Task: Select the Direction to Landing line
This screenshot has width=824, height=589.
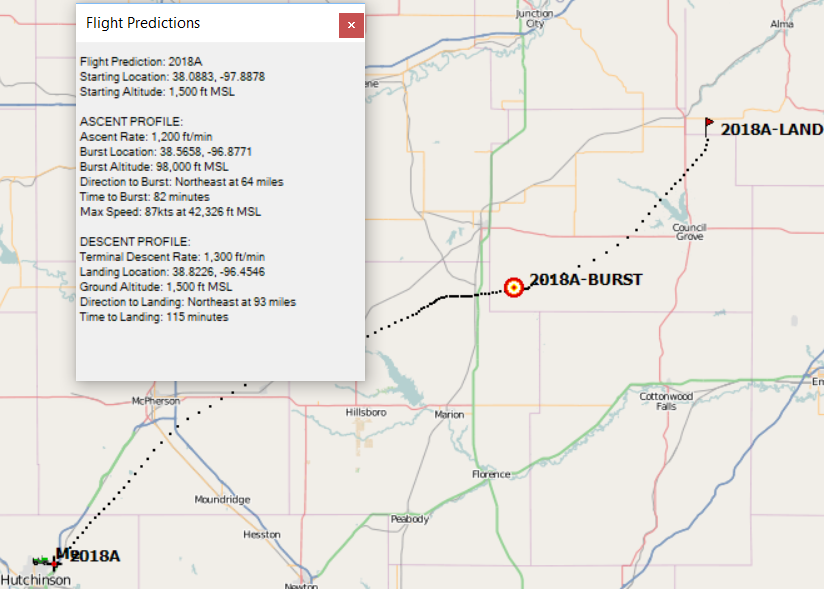Action: click(x=188, y=302)
